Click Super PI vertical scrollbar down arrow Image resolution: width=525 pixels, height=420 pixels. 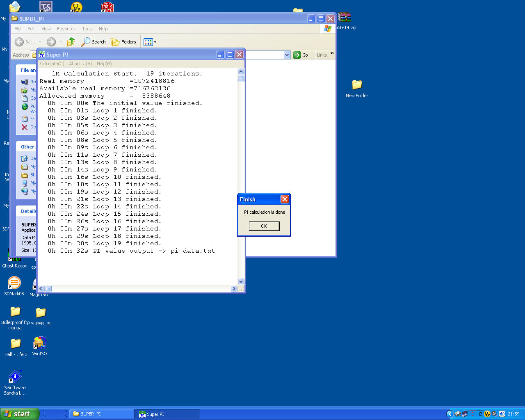click(x=241, y=282)
